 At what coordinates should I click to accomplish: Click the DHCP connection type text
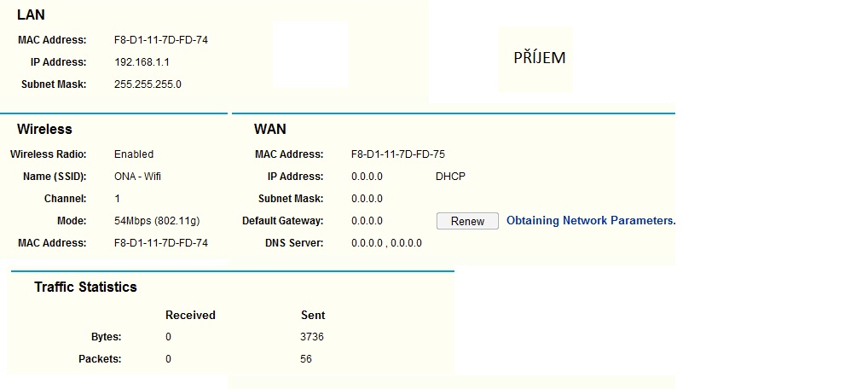click(x=450, y=177)
